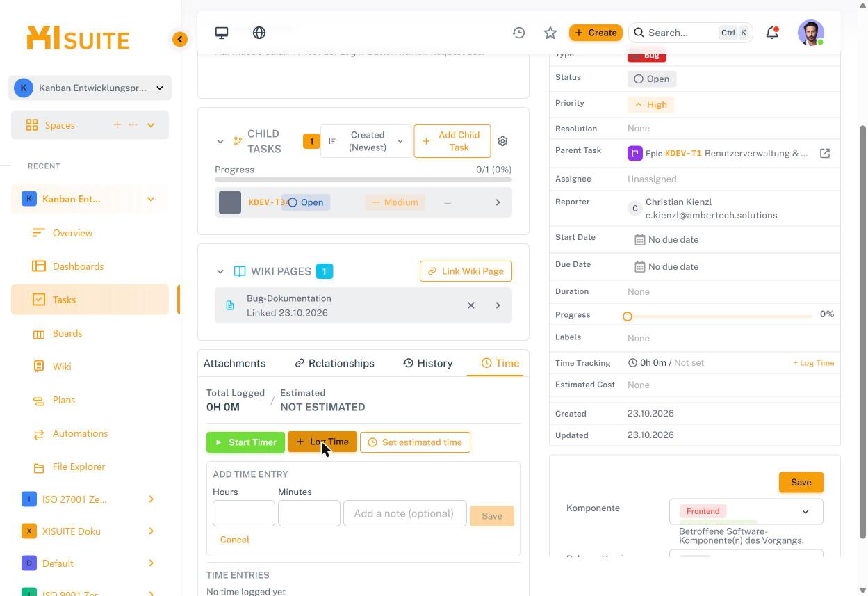Click the Start Timer button
Screen dimensions: 868x596
245,442
